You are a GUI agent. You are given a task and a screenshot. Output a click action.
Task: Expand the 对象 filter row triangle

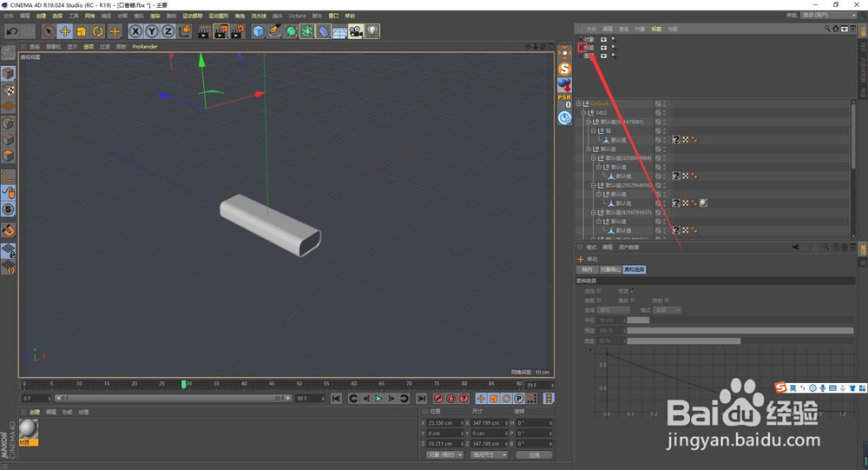[581, 39]
